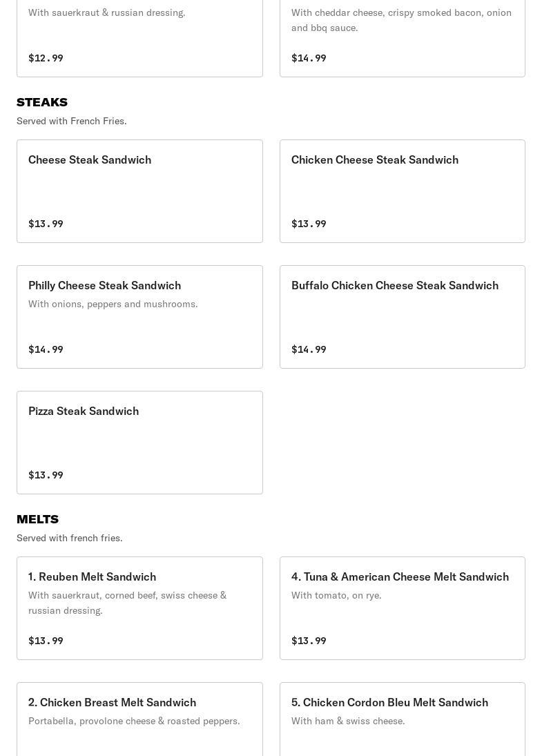The height and width of the screenshot is (756, 542).
Task: Click the STEAKS section heading
Action: click(42, 102)
